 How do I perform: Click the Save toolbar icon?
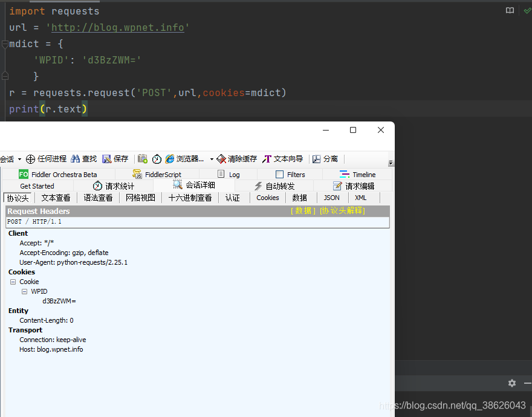[107, 159]
